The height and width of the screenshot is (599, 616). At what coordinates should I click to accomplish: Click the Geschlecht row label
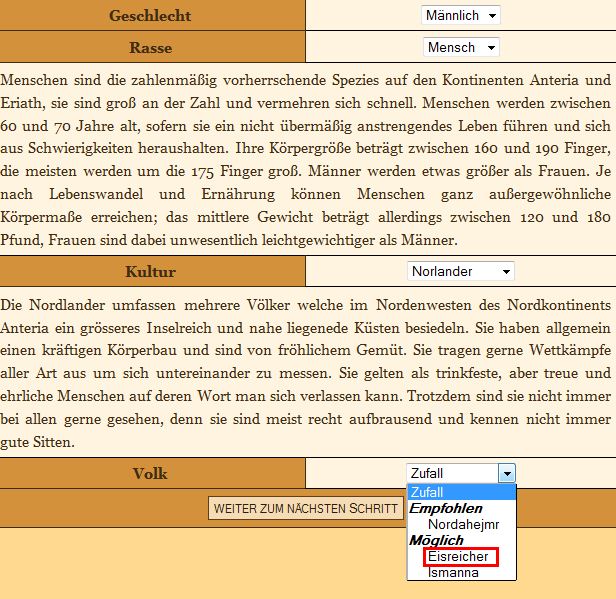150,15
